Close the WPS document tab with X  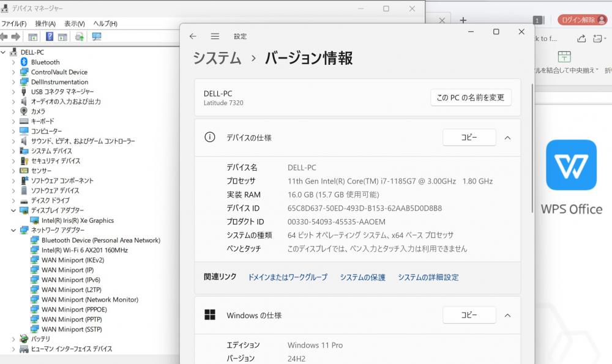(442, 20)
